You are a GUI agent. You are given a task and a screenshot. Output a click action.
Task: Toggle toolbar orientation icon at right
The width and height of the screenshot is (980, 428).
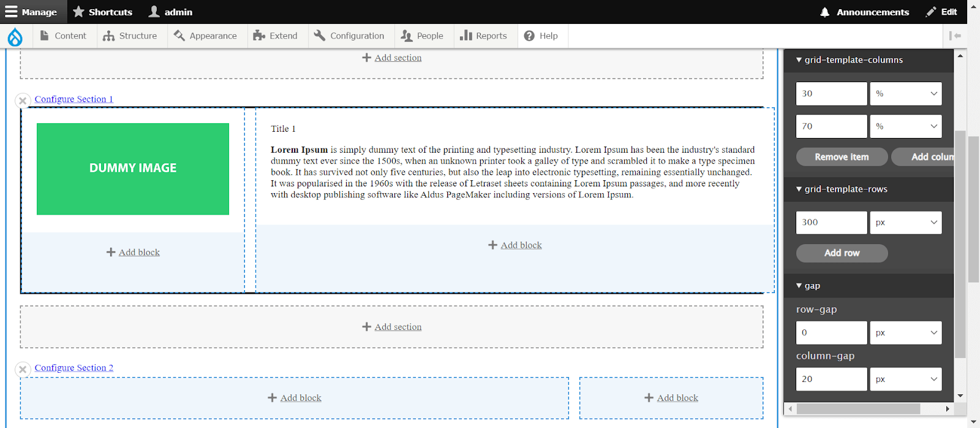955,36
